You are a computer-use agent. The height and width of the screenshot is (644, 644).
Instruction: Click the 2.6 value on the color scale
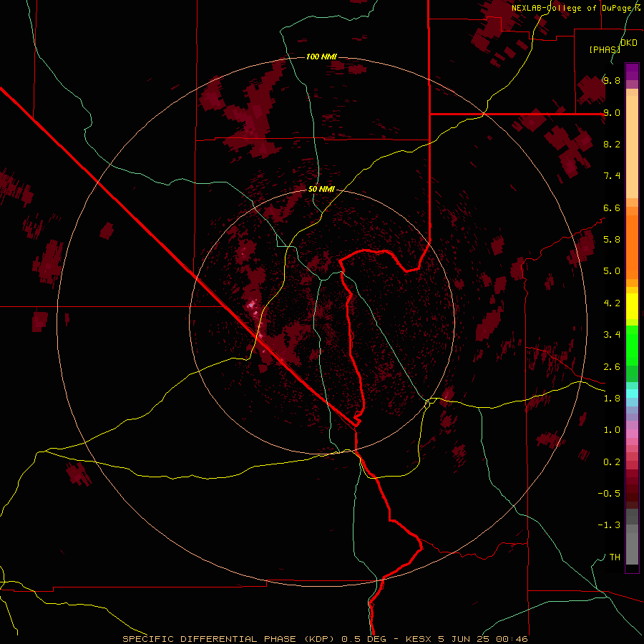coord(612,367)
